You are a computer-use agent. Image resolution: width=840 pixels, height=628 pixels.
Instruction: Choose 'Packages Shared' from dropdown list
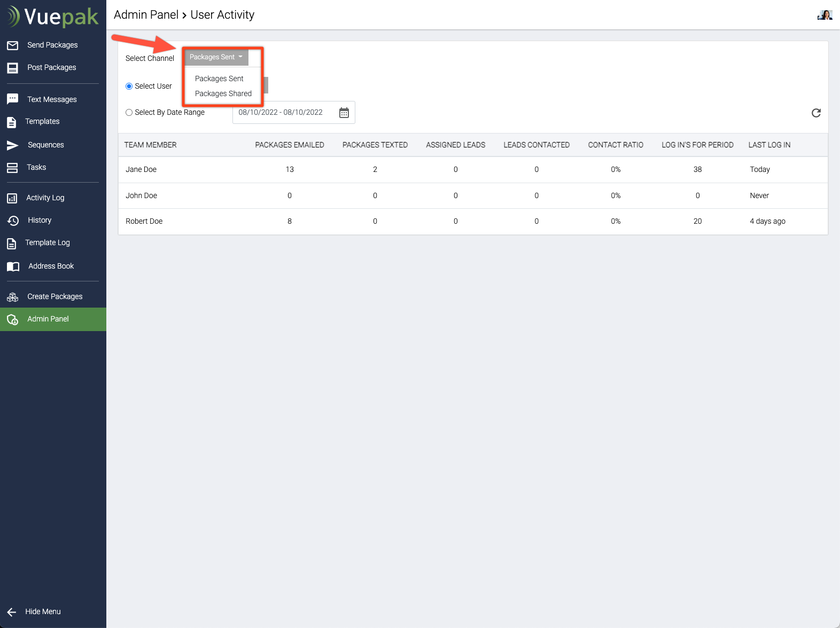[x=223, y=93]
